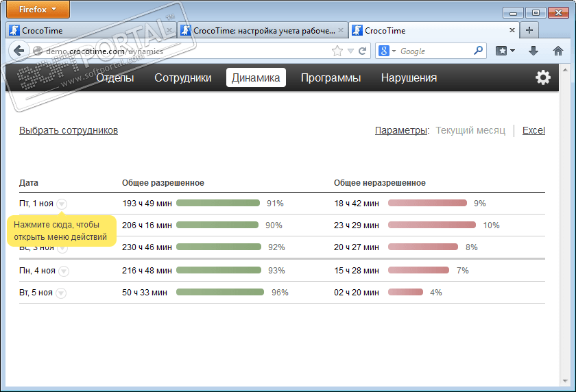Click the 92% percentage value
Screen dimensions: 576x392
[x=276, y=247]
